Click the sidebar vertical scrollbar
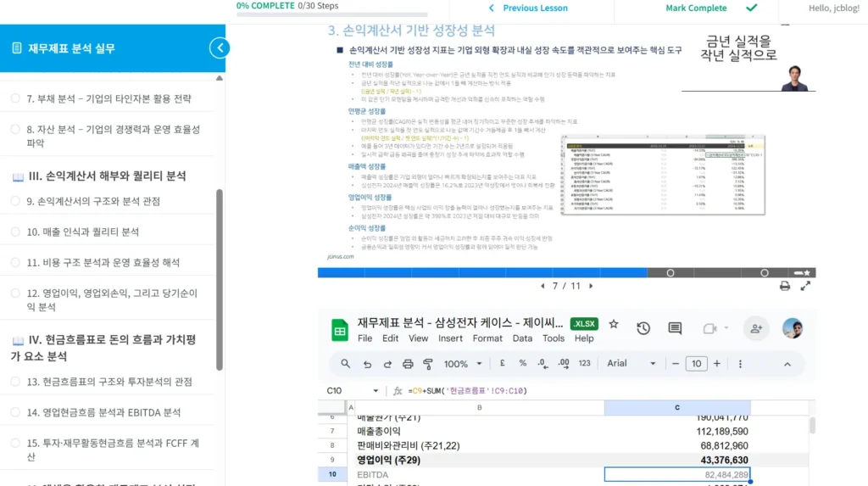Viewport: 868px width, 486px height. click(220, 280)
